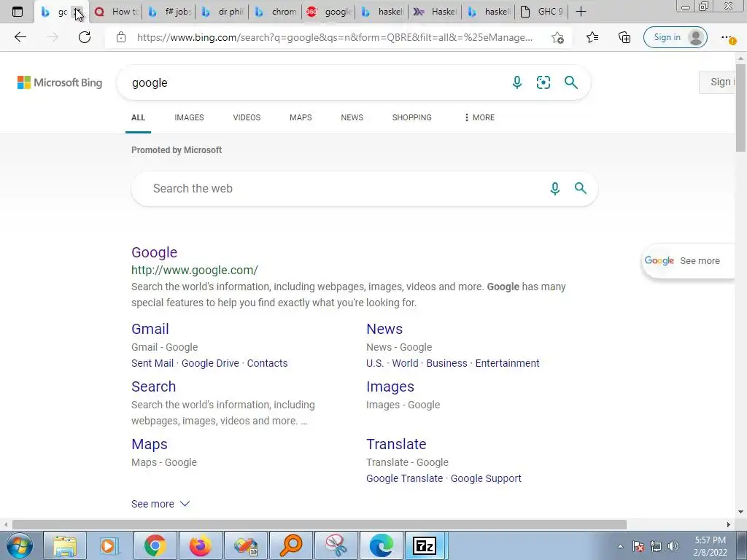The image size is (747, 560).
Task: Open Google Chrome from taskbar
Action: tap(155, 545)
